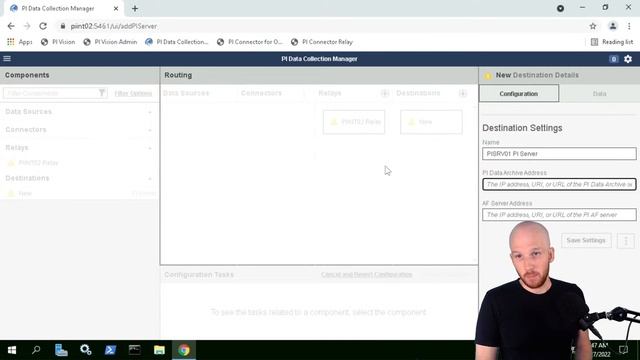Screen dimensions: 640x360
Task: Select the New destination in the Components list
Action: [x=25, y=193]
